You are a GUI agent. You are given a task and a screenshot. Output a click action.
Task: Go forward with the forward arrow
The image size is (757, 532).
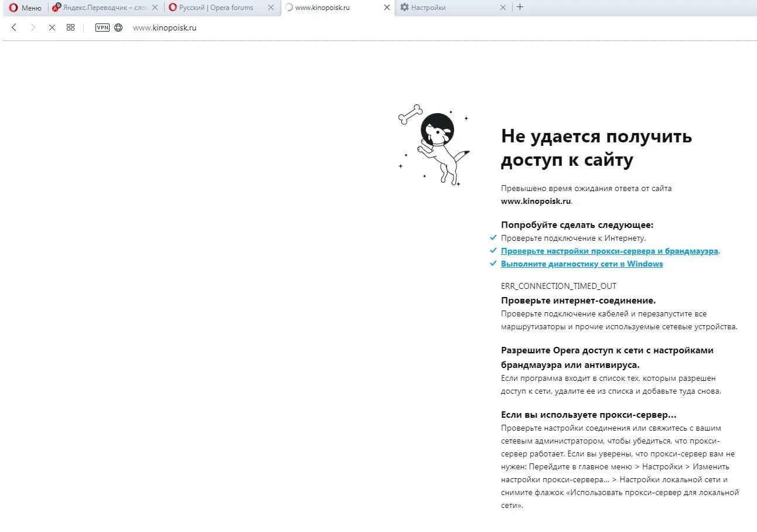pos(33,28)
